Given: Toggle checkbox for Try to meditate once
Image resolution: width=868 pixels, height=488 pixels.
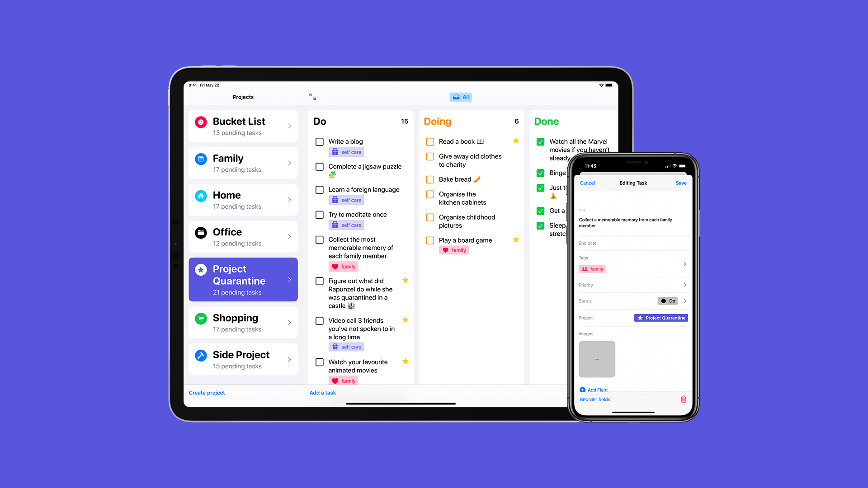Looking at the screenshot, I should click(x=318, y=214).
